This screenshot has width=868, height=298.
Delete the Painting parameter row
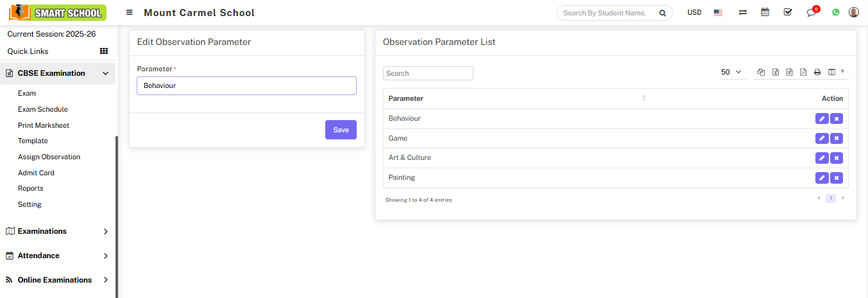tap(837, 178)
